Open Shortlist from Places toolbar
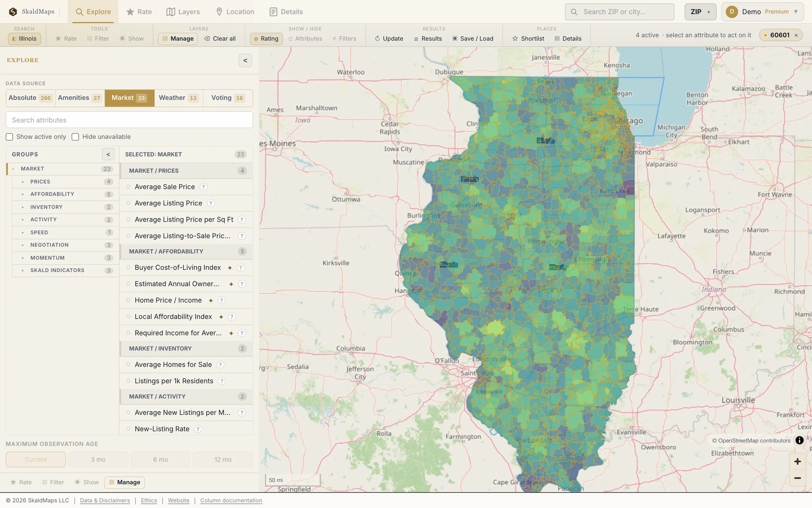Viewport: 812px width, 508px height. [x=528, y=38]
